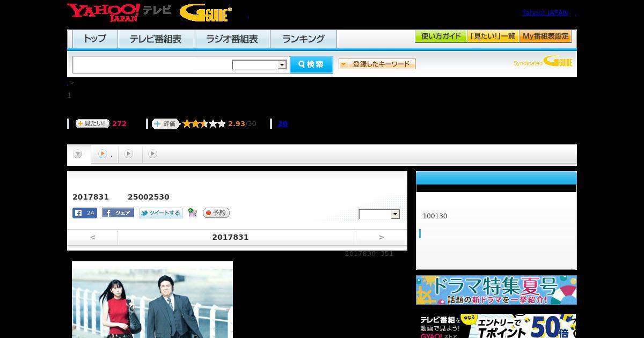
Task: Select the fourth tab with grey play icon
Action: [153, 155]
